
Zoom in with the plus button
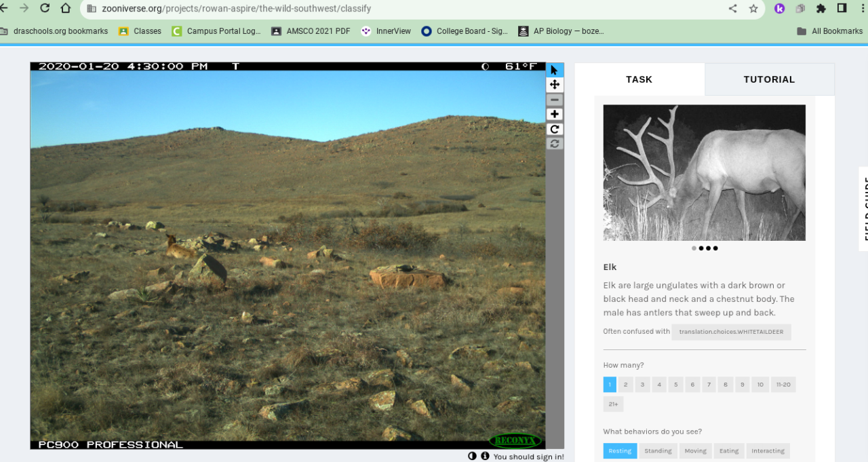555,114
